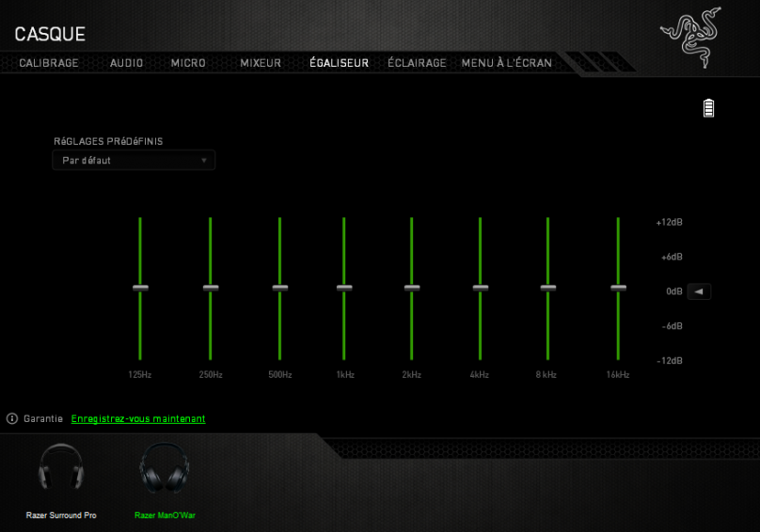Switch to the Calibrage tab
This screenshot has width=760, height=532.
point(49,63)
